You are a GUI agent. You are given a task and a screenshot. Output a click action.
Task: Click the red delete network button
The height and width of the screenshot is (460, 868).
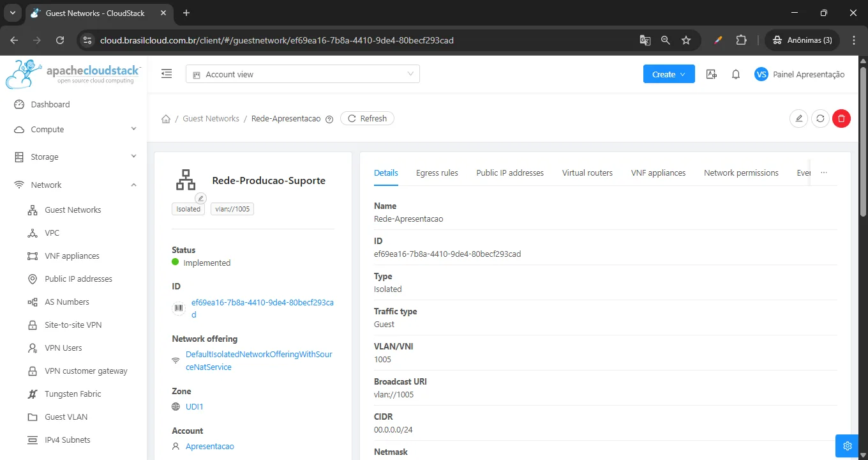pyautogui.click(x=841, y=118)
